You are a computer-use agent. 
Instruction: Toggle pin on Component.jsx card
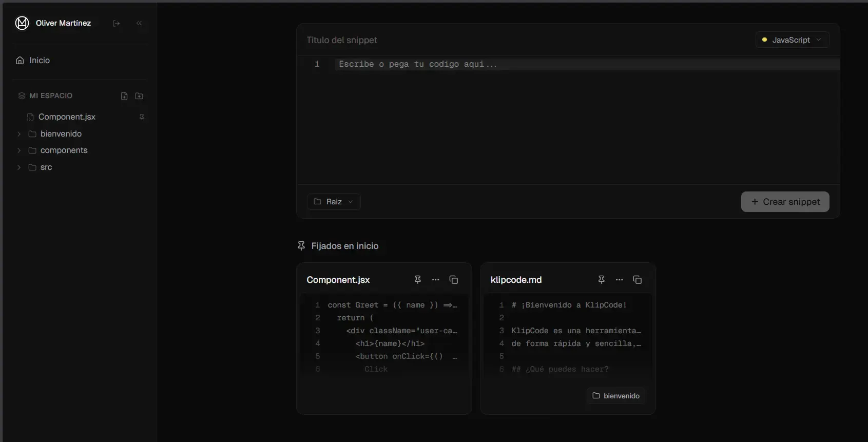(x=417, y=280)
